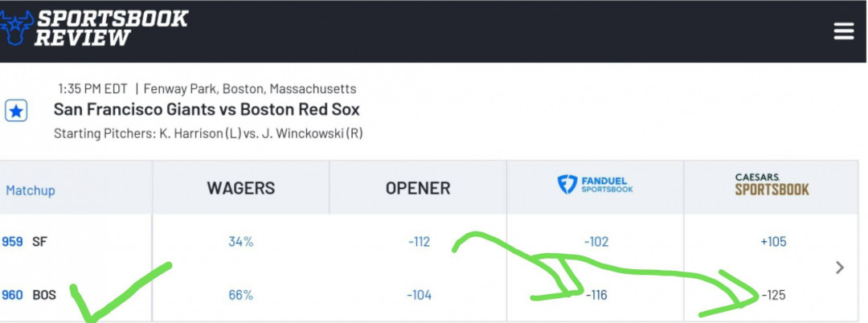Click the Sportsbook Review bull logo
868x323 pixels.
(x=15, y=28)
